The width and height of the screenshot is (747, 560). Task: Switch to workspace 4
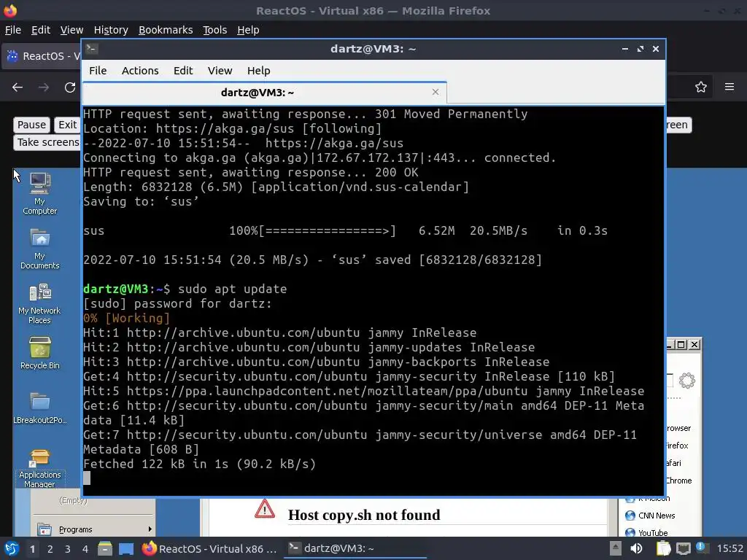click(x=85, y=549)
